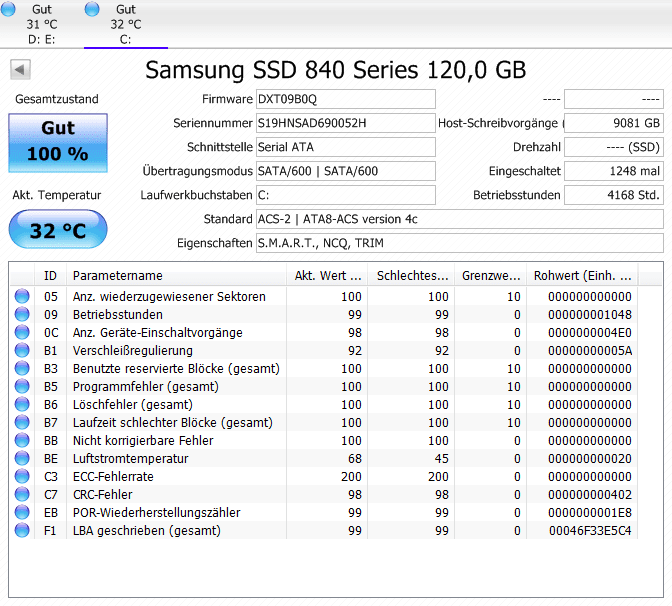Click the Grenzwe... column header
This screenshot has width=672, height=606.
tap(491, 276)
